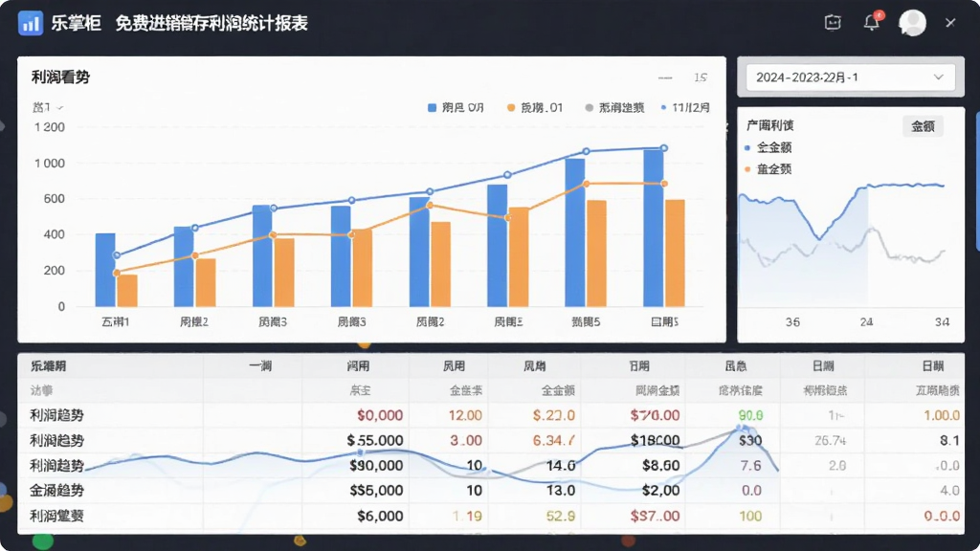Click the $2,00 cell
The height and width of the screenshot is (551, 980).
pos(660,491)
